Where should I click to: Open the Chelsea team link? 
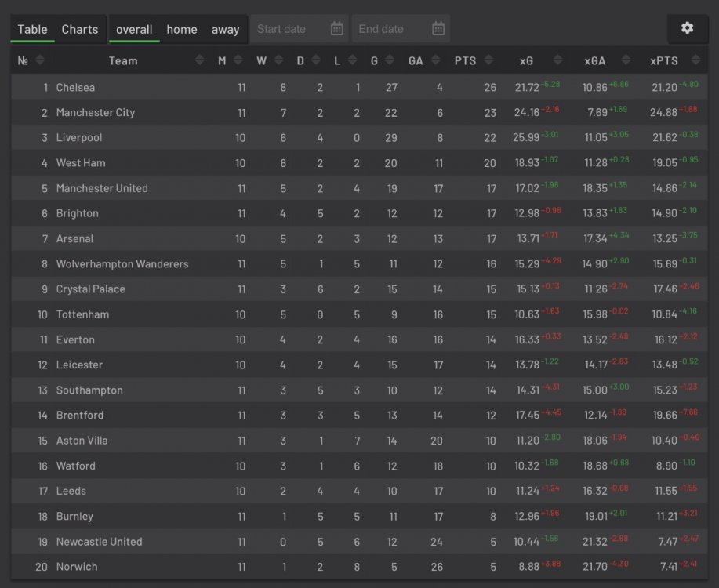(x=75, y=87)
